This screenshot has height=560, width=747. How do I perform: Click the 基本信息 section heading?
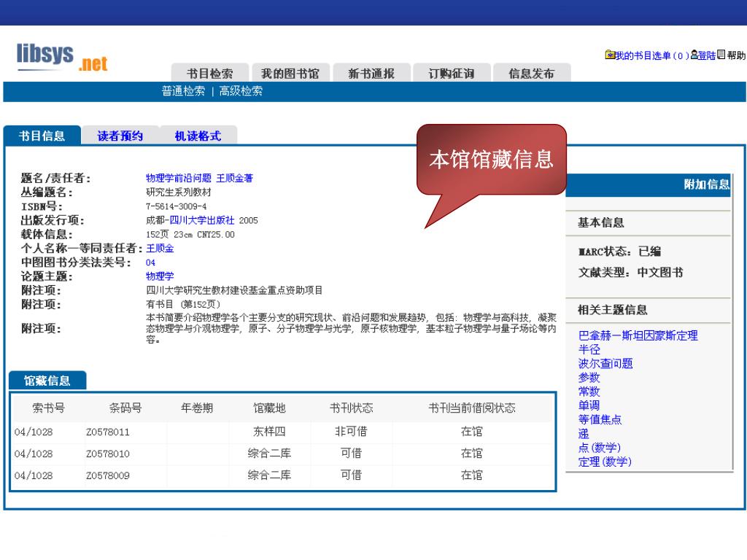tap(601, 222)
